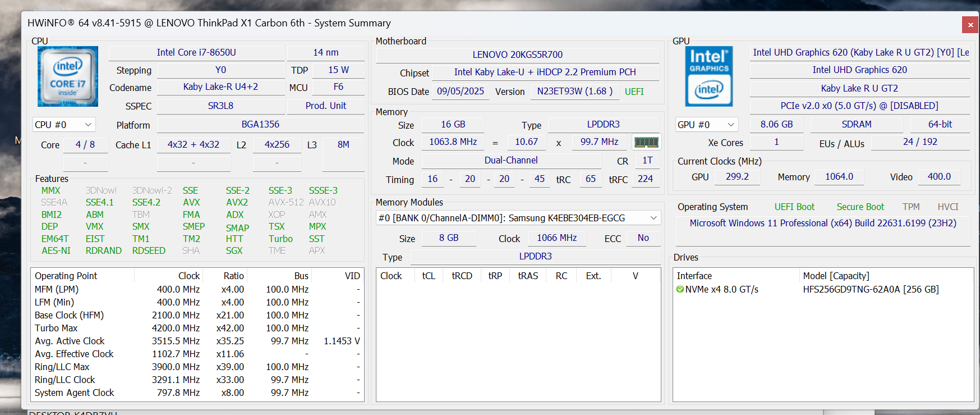The width and height of the screenshot is (980, 415).
Task: Click the greyed AVX-512 feature flag
Action: (286, 203)
